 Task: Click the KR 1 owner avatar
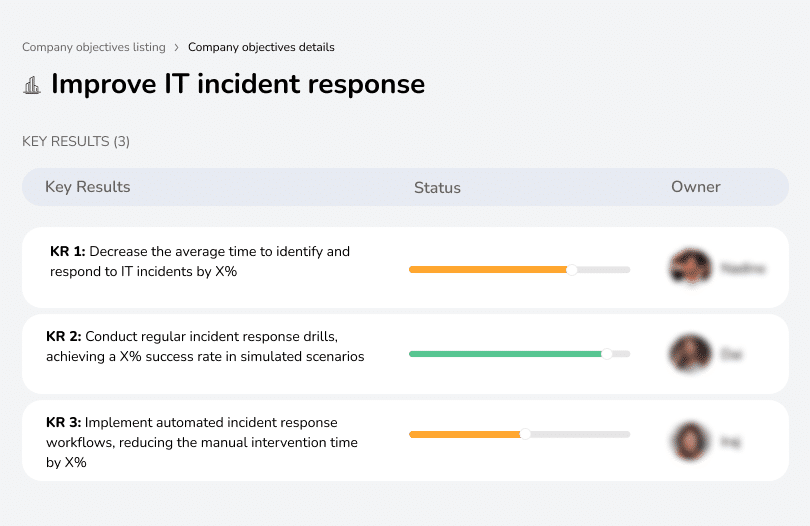[x=691, y=268]
